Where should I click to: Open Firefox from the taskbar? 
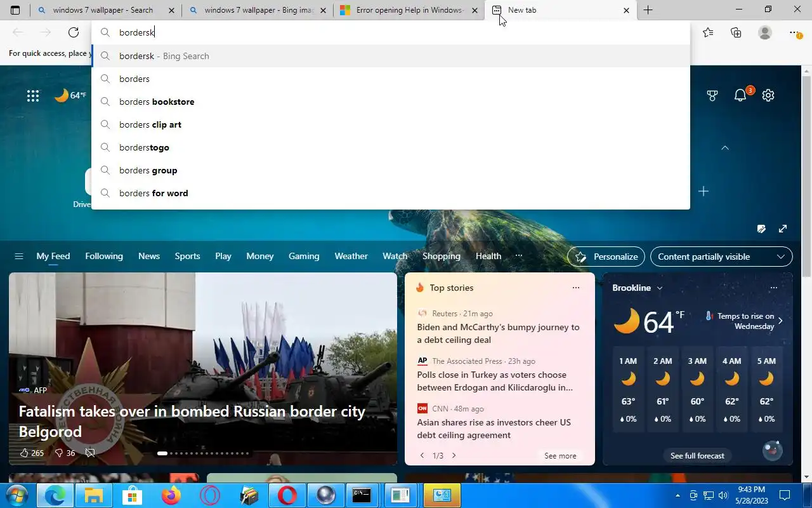click(x=171, y=495)
